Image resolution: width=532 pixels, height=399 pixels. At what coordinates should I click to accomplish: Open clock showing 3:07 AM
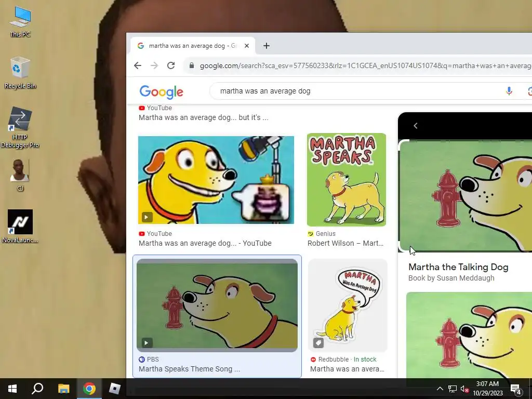(487, 384)
